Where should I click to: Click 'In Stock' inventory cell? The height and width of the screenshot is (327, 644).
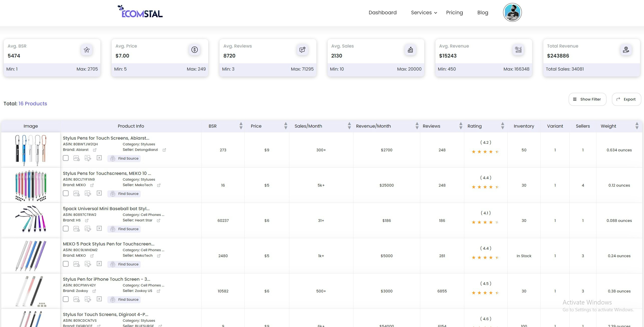click(x=524, y=256)
